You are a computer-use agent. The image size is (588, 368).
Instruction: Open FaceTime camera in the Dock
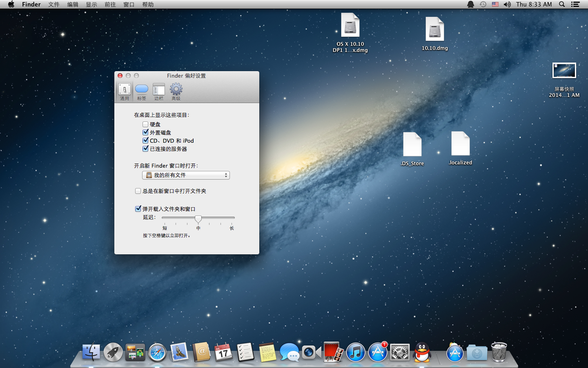[312, 352]
